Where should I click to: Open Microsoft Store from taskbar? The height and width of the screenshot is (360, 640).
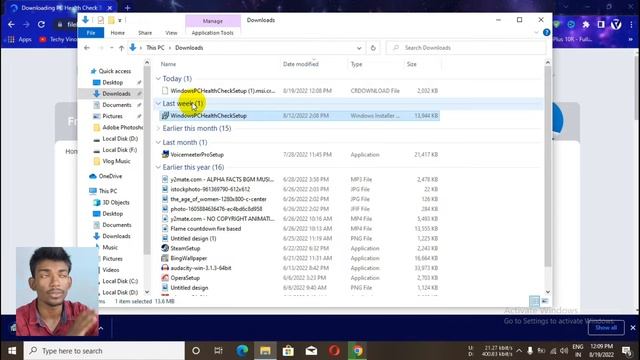pyautogui.click(x=288, y=351)
